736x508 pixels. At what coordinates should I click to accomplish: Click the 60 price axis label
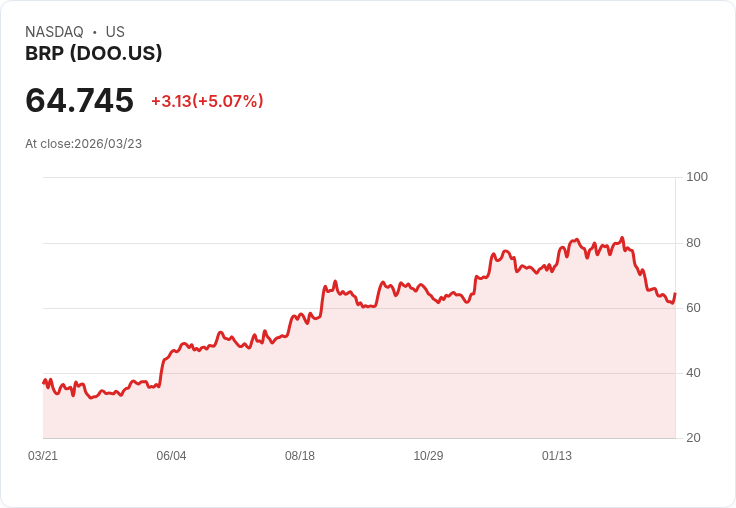coord(693,308)
